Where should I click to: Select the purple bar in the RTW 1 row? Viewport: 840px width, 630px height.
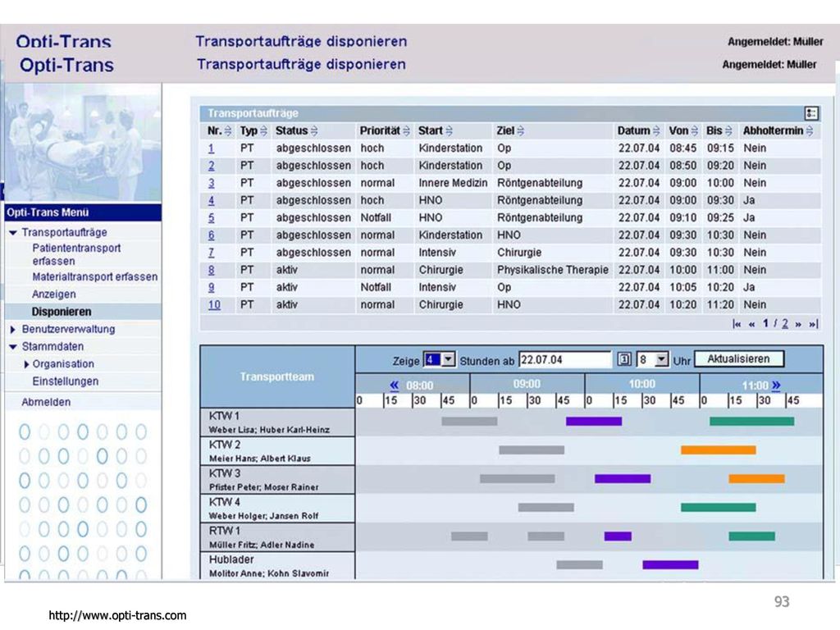point(618,536)
